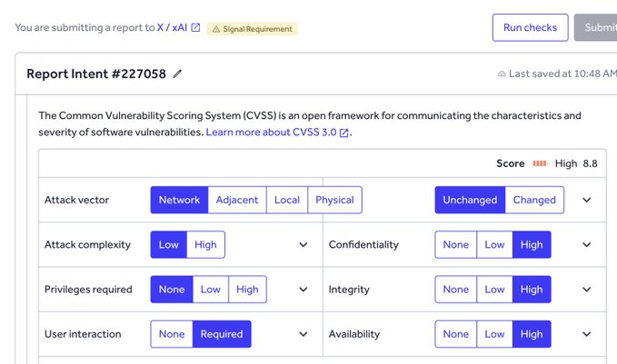Select Local attack vector
This screenshot has width=617, height=364.
tap(287, 200)
